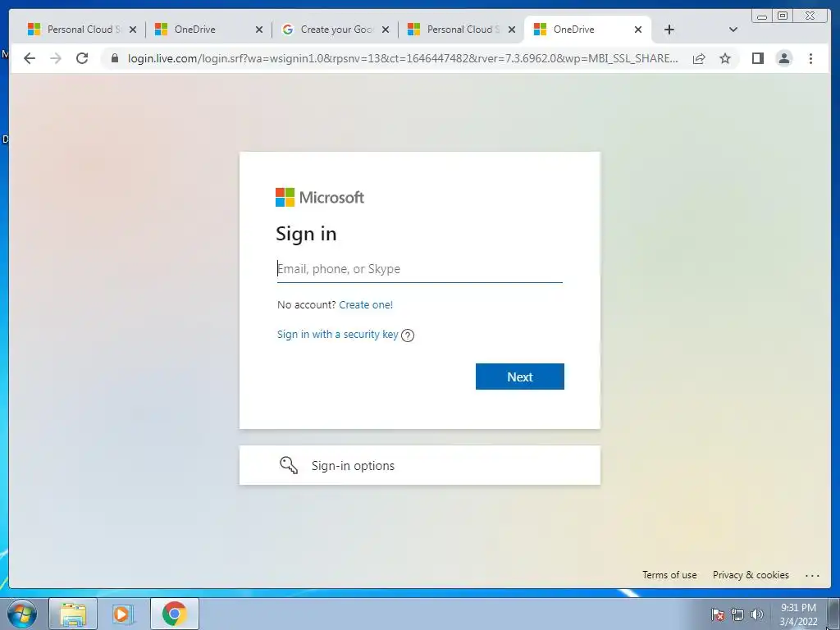The height and width of the screenshot is (630, 840).
Task: Open the Windows Start menu
Action: point(21,614)
